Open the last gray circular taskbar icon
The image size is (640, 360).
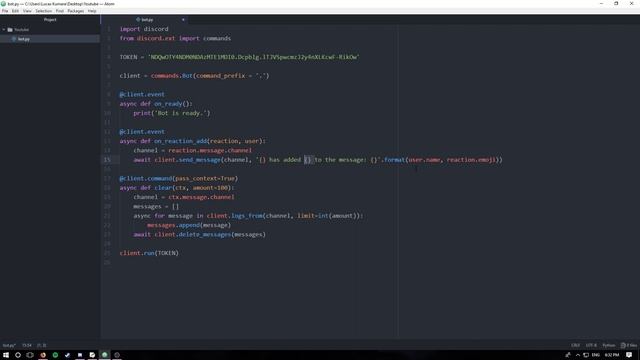point(117,355)
